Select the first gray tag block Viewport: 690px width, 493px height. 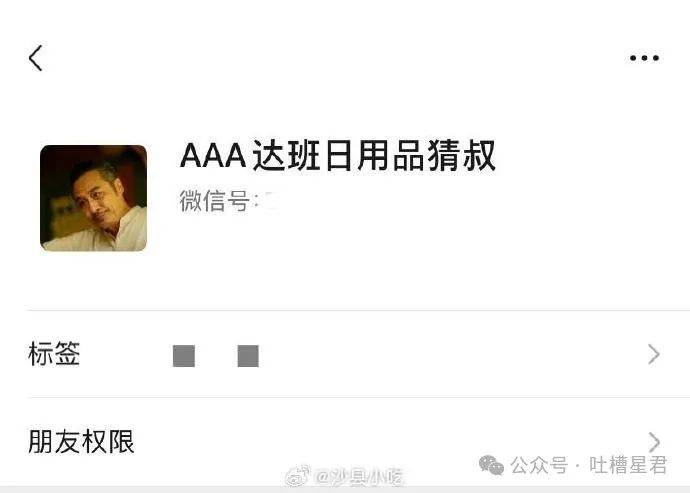point(184,356)
